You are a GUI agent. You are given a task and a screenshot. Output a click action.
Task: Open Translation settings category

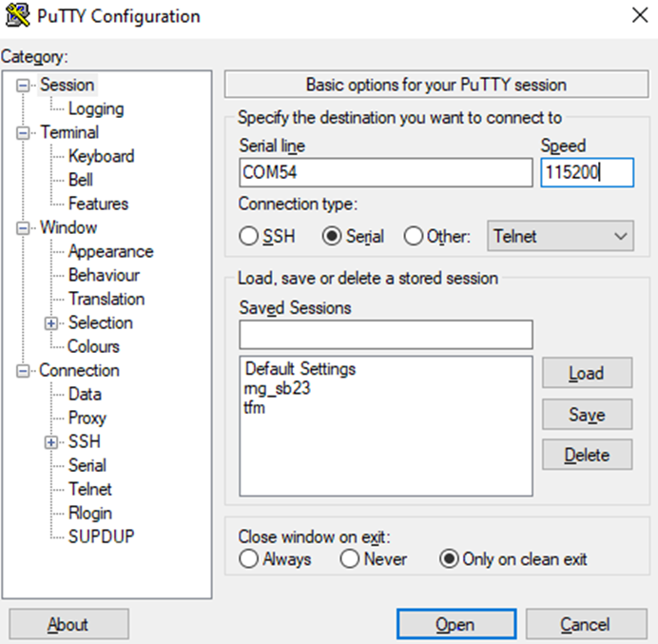[106, 299]
